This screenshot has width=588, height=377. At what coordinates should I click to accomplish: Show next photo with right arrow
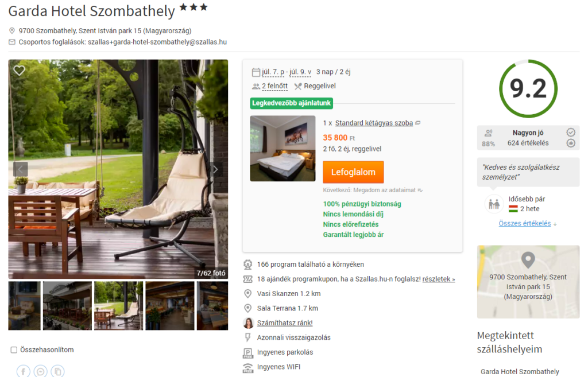click(x=216, y=169)
